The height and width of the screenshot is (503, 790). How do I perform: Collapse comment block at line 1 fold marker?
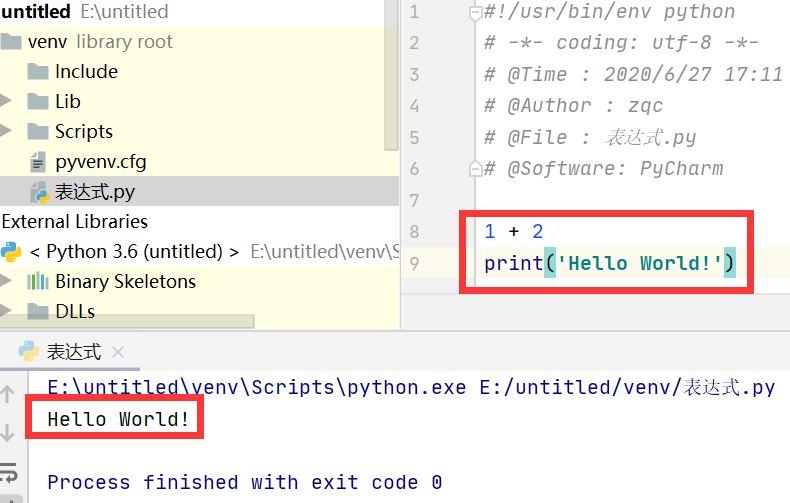[474, 13]
